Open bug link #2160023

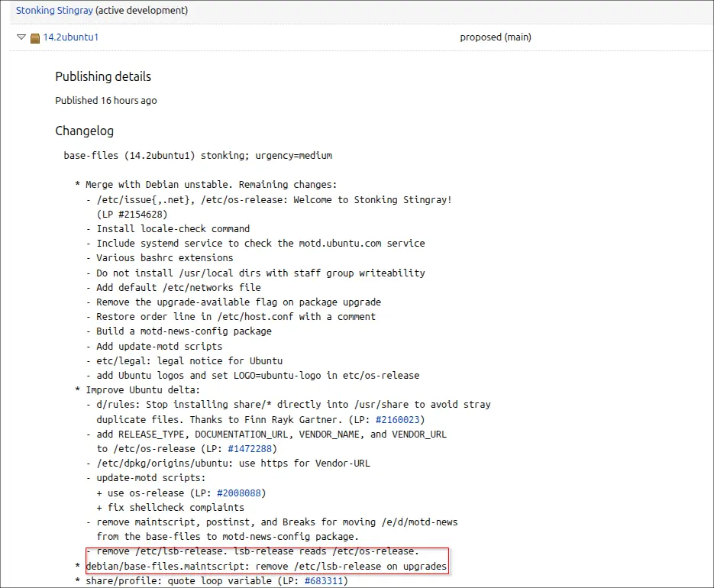[x=397, y=419]
